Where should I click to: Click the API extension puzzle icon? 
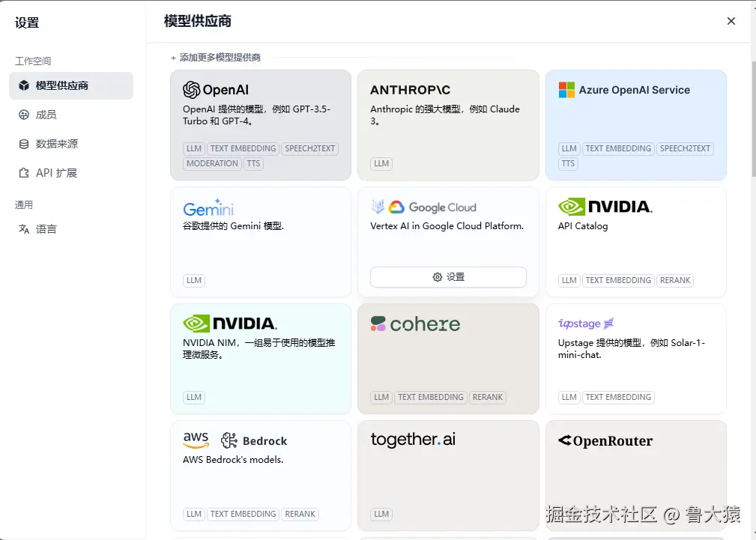24,172
